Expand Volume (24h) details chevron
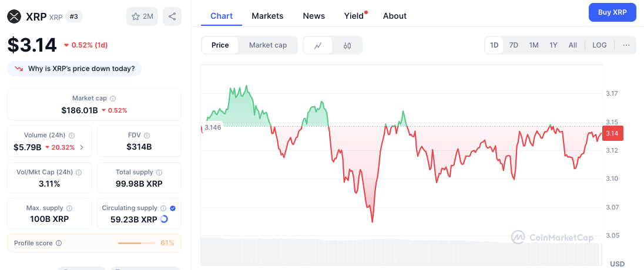The height and width of the screenshot is (270, 644). (82, 147)
